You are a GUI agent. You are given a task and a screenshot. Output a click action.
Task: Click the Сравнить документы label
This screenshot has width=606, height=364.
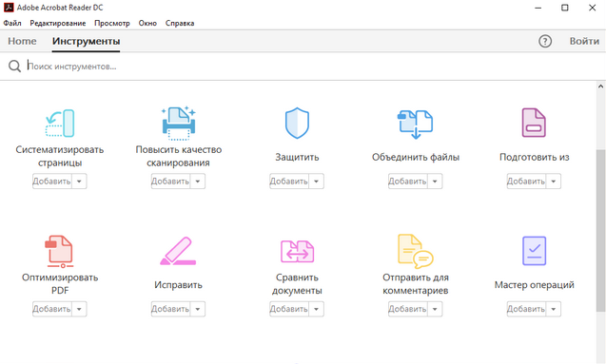click(x=297, y=284)
